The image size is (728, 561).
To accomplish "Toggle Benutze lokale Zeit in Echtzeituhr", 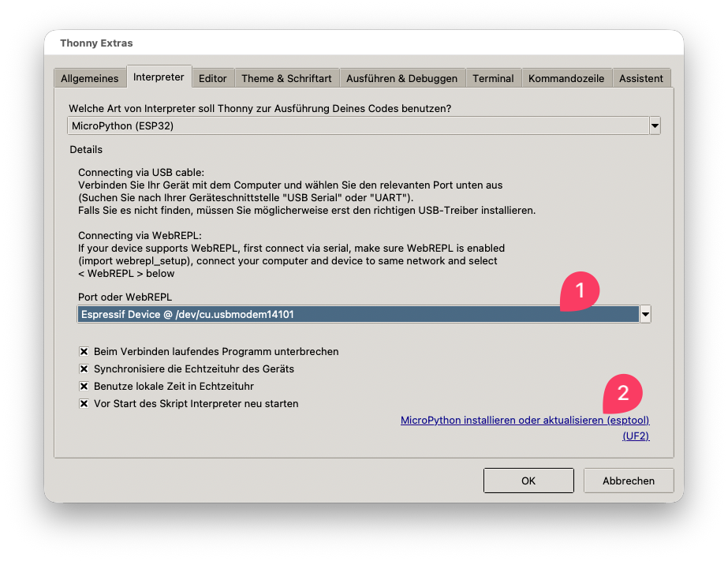I will [84, 387].
